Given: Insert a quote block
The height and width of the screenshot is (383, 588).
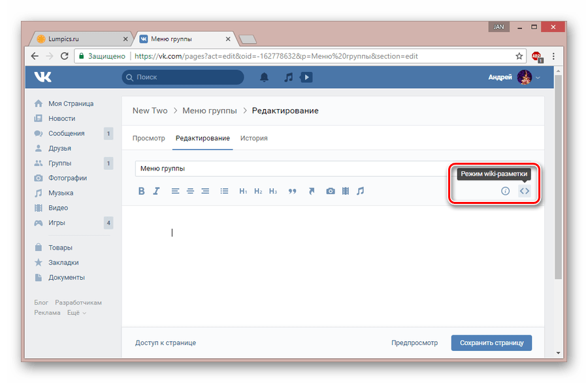Looking at the screenshot, I should point(292,191).
